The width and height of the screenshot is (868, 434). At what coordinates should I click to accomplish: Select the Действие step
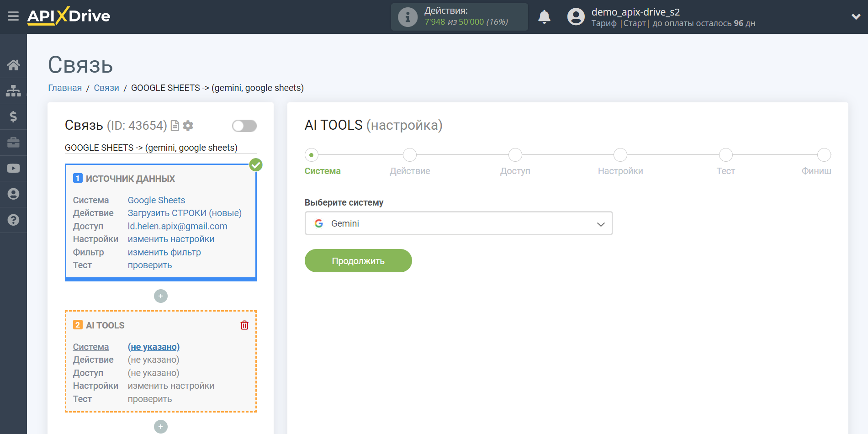(410, 155)
